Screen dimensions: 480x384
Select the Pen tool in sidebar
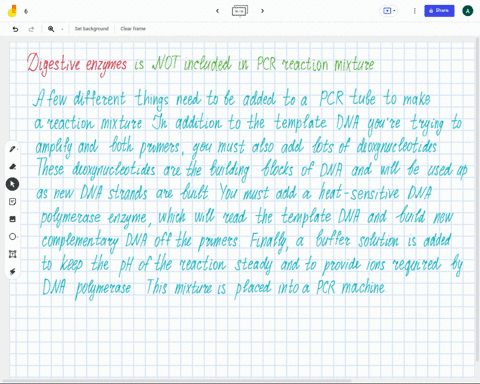[12, 149]
